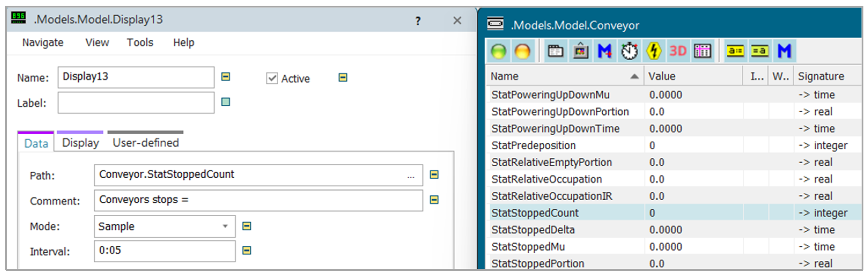Image resolution: width=868 pixels, height=276 pixels.
Task: Click the stopwatch icon in Conveyor toolbar
Action: click(629, 51)
